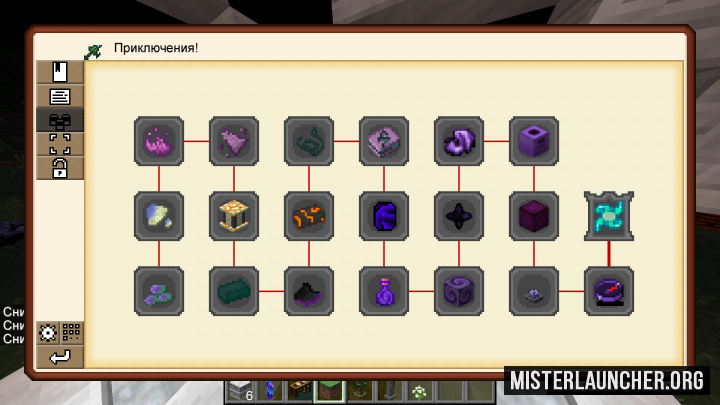The height and width of the screenshot is (405, 720).
Task: Select the text page sidebar icon
Action: click(x=60, y=96)
